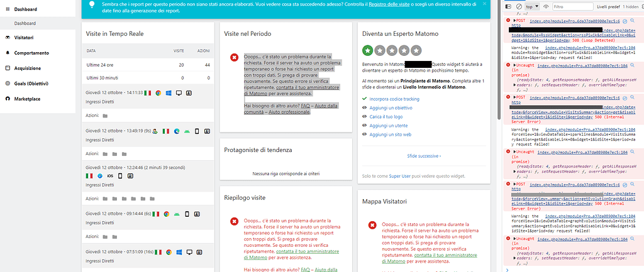Viewport: 644px width, 272px height.
Task: Toggle the live expression eye in DevTools
Action: coord(546,6)
